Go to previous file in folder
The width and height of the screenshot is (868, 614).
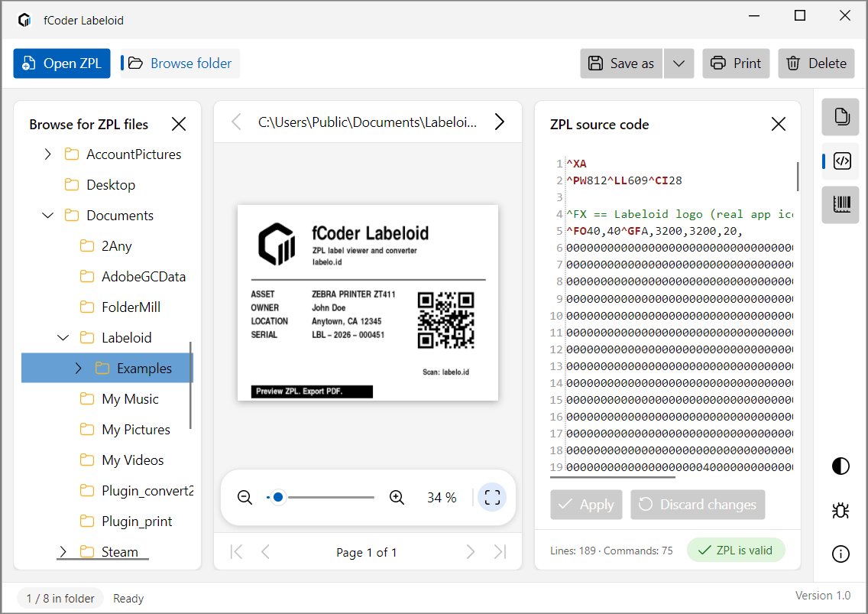click(x=236, y=122)
